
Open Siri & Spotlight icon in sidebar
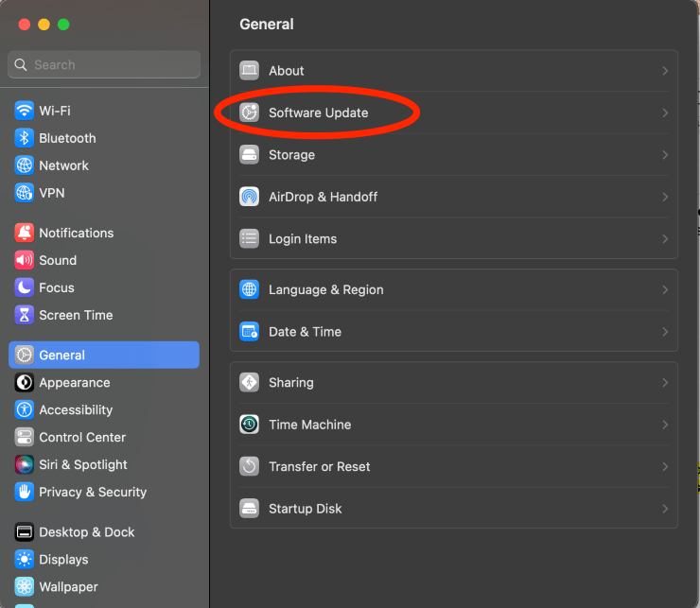(x=24, y=464)
